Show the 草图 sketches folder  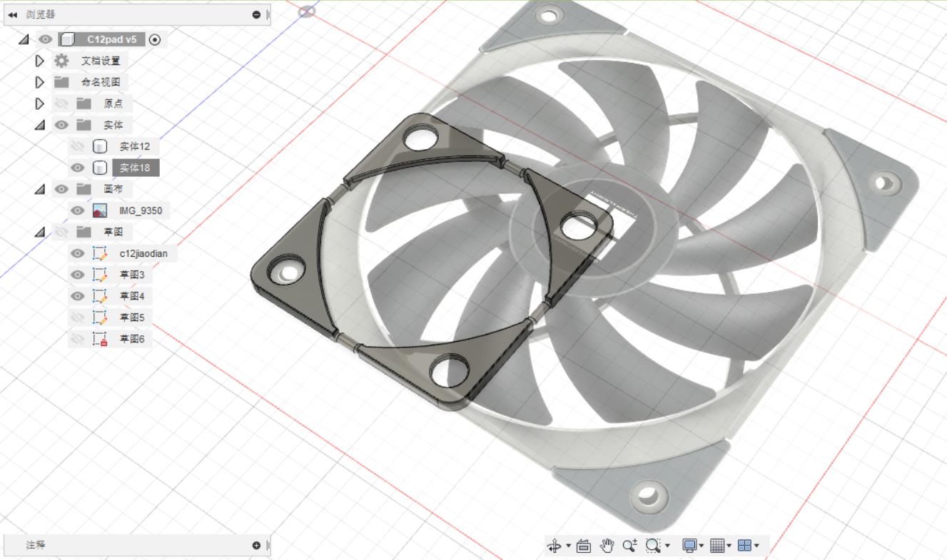pyautogui.click(x=62, y=232)
